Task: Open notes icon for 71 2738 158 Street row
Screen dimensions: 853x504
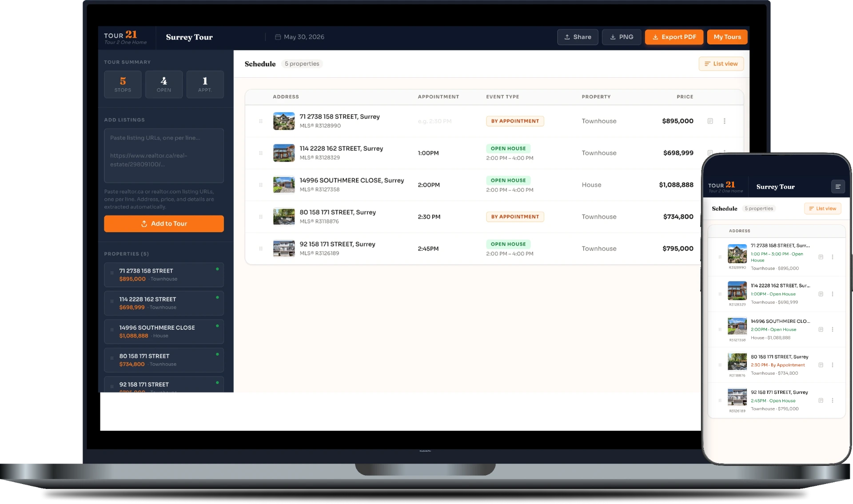Action: 710,121
